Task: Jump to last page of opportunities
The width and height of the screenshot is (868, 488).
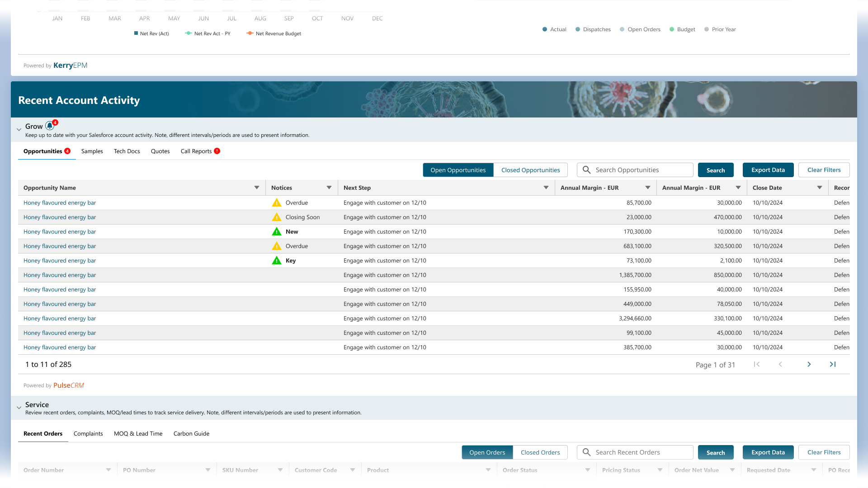Action: [x=832, y=365]
